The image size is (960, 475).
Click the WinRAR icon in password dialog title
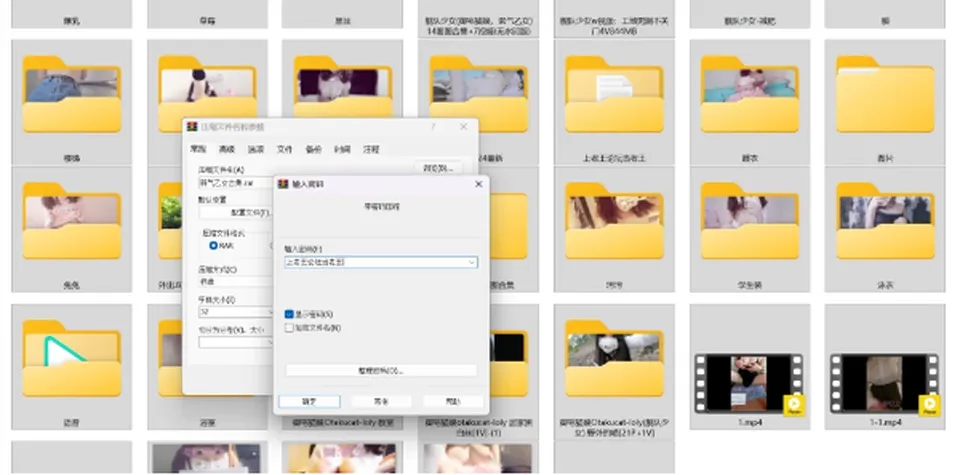(x=283, y=184)
